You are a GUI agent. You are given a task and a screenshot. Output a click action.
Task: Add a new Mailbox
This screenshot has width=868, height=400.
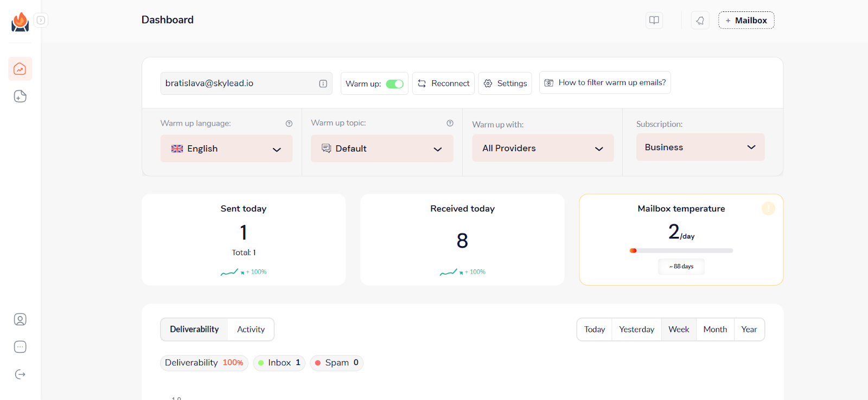[x=746, y=21]
